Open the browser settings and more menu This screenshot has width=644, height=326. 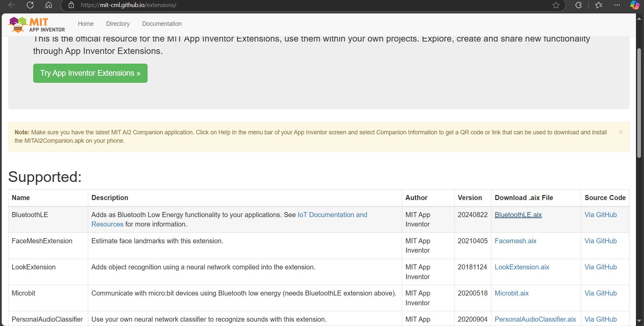click(617, 5)
